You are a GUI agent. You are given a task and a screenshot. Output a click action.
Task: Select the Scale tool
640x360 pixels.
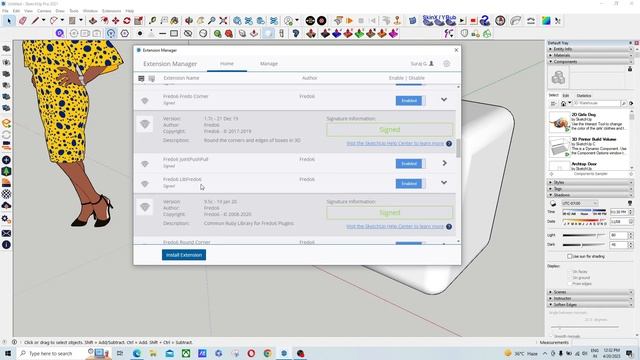[138, 20]
